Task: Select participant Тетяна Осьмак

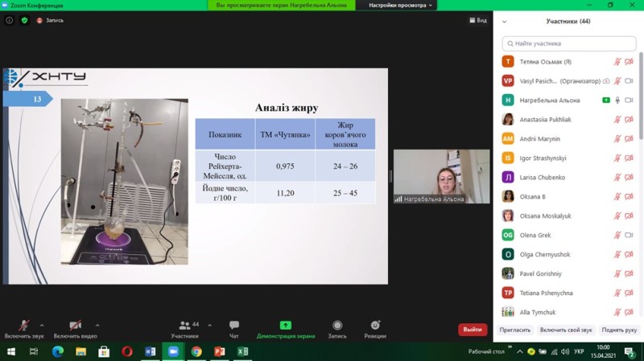Action: click(x=567, y=62)
